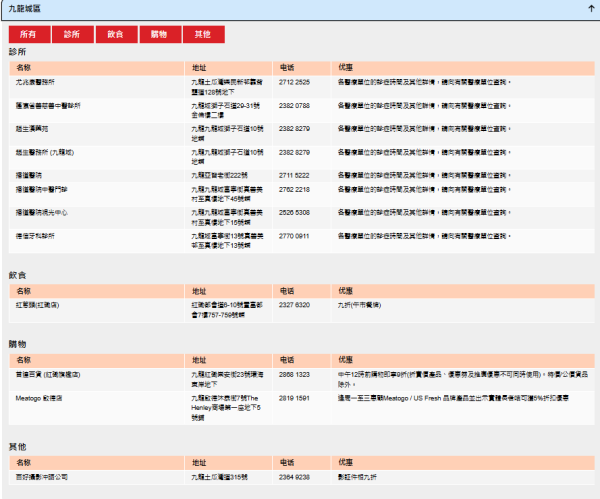Select the phone number 2819 1591
This screenshot has height=499, width=600.
pos(294,398)
